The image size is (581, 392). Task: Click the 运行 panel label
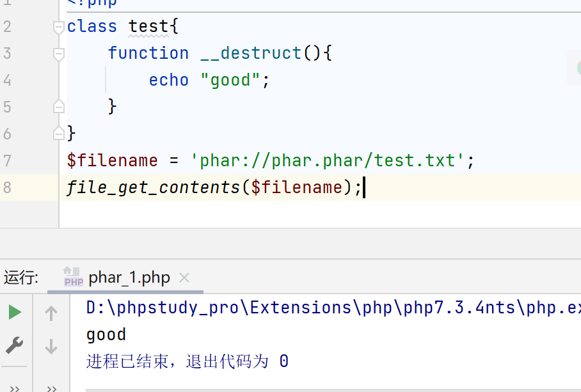[21, 278]
